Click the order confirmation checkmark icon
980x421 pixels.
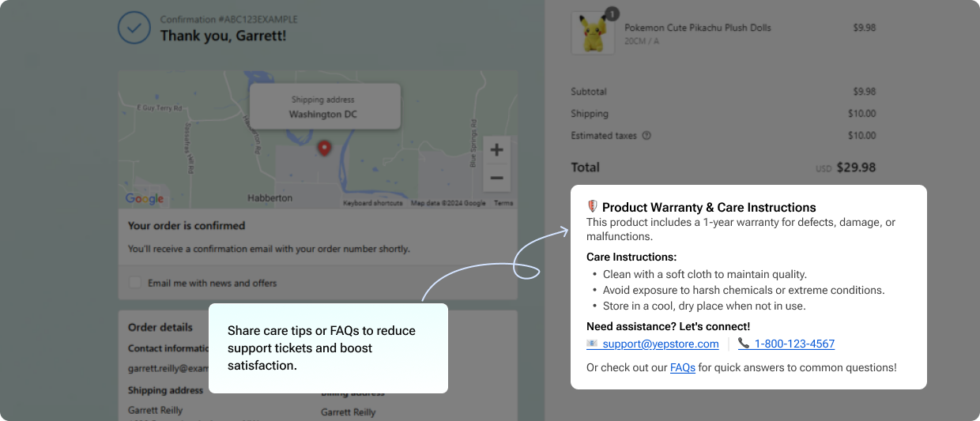(x=134, y=28)
